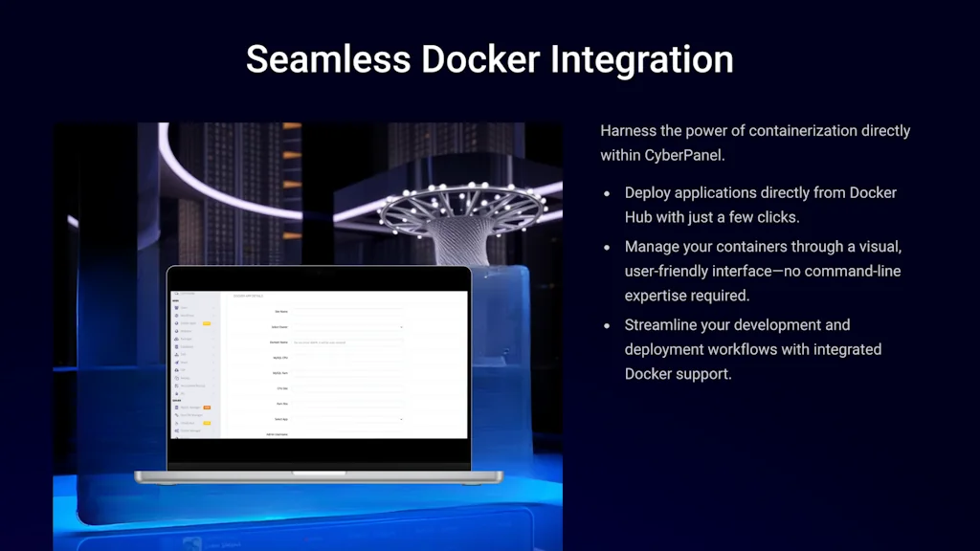Image resolution: width=980 pixels, height=551 pixels.
Task: Open the Databases sidebar icon
Action: [176, 346]
